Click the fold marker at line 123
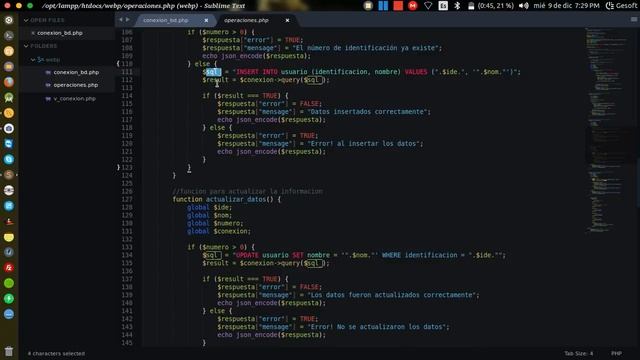 point(118,167)
